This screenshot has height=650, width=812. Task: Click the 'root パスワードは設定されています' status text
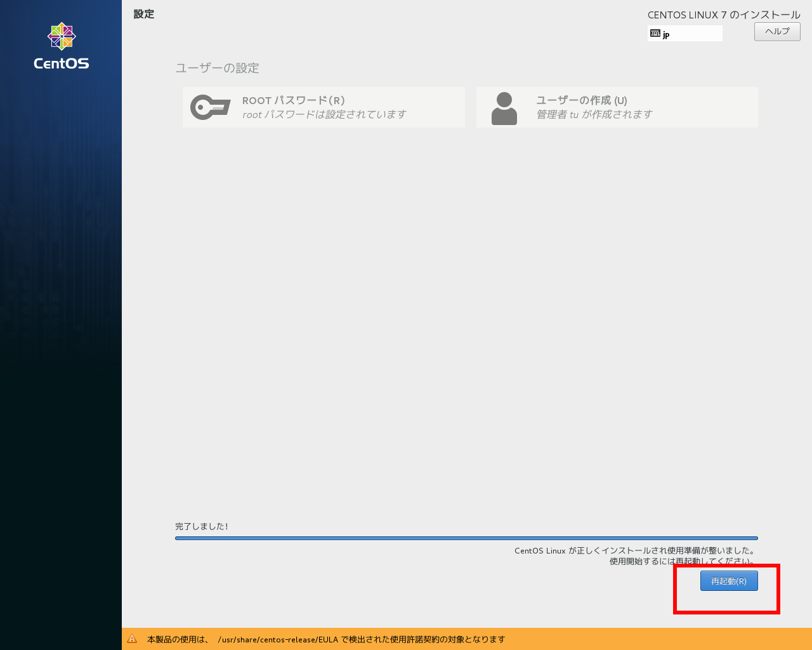(324, 115)
